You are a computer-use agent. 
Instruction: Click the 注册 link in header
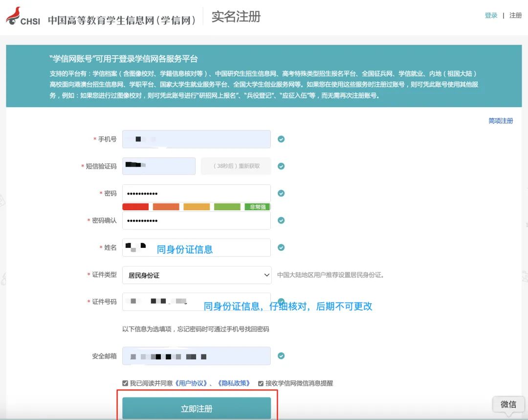click(516, 16)
